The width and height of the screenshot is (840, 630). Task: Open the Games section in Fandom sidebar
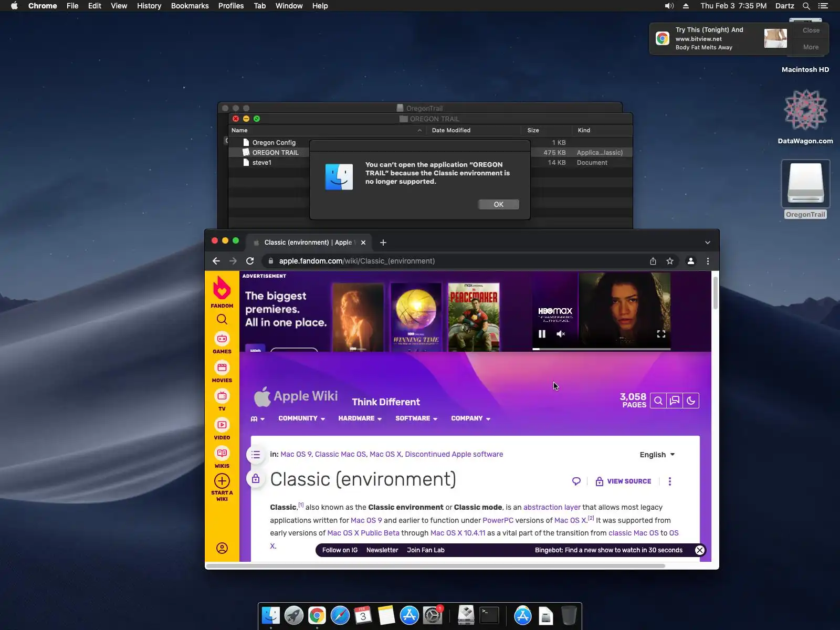222,343
